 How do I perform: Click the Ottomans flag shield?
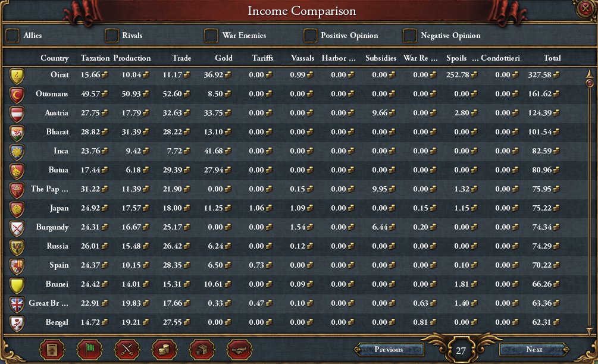[x=17, y=95]
